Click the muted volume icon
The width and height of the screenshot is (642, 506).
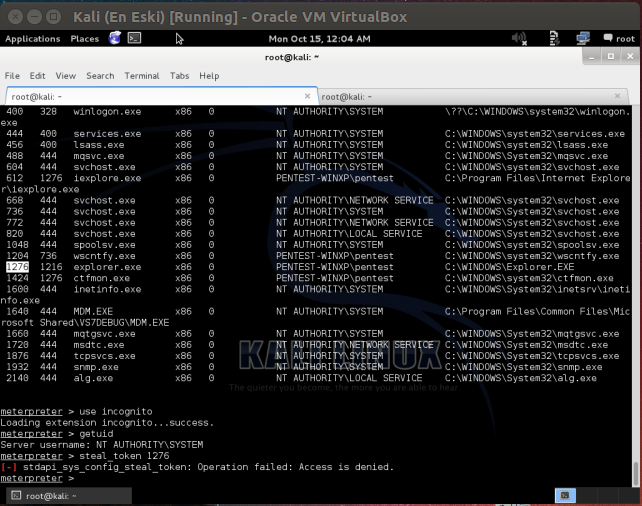tap(519, 38)
